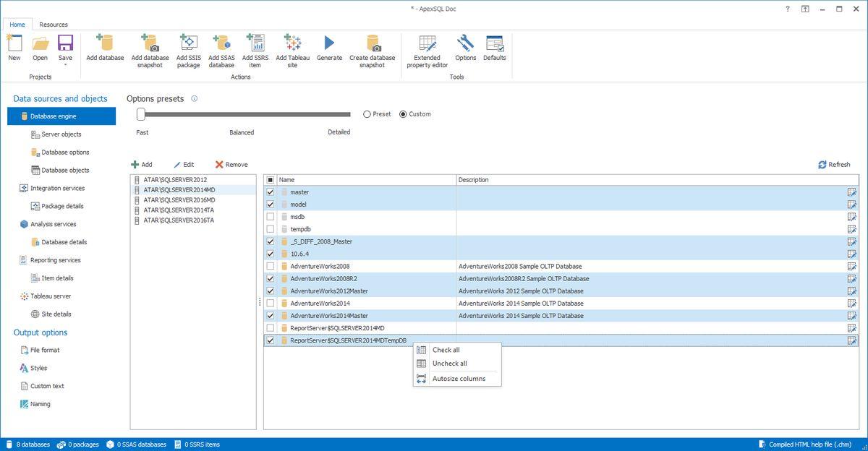
Task: Open an existing project
Action: pyautogui.click(x=40, y=48)
